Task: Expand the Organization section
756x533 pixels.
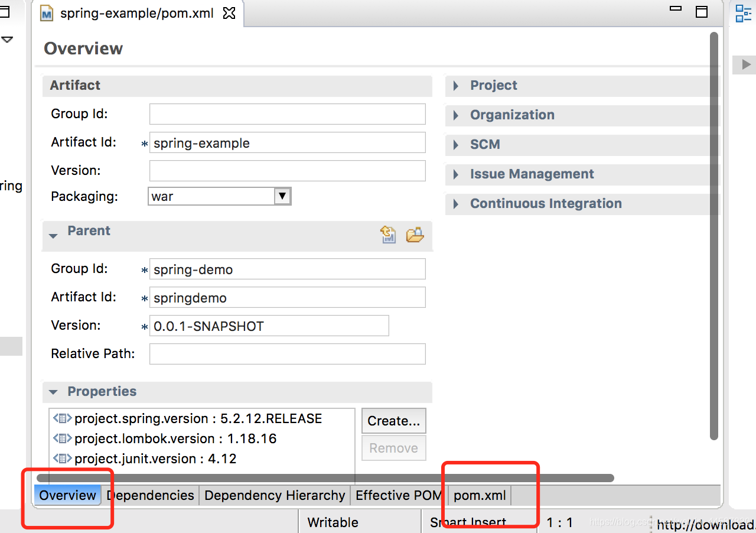Action: click(x=455, y=115)
